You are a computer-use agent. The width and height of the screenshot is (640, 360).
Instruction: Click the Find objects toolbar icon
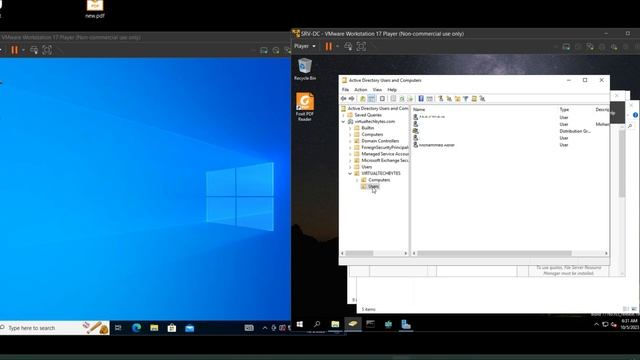coord(474,99)
